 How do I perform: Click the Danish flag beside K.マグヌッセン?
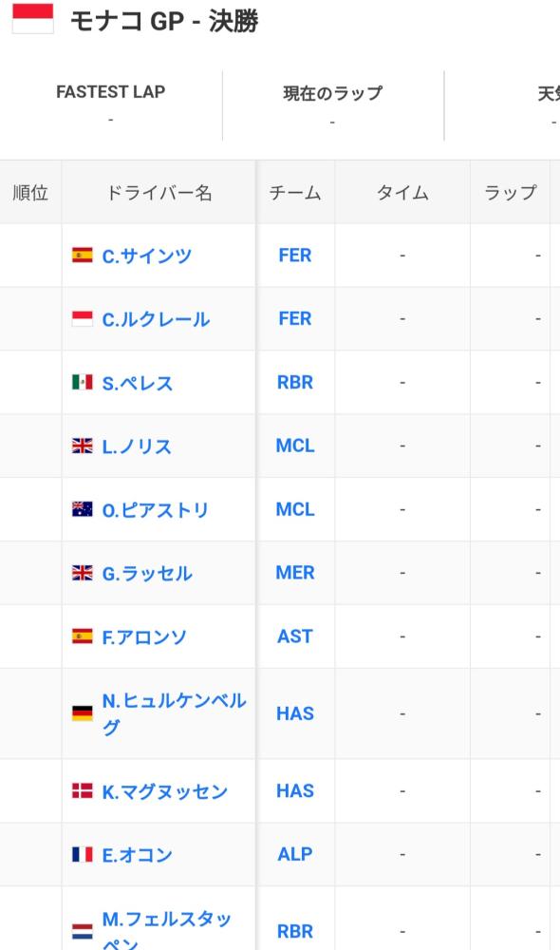point(83,790)
